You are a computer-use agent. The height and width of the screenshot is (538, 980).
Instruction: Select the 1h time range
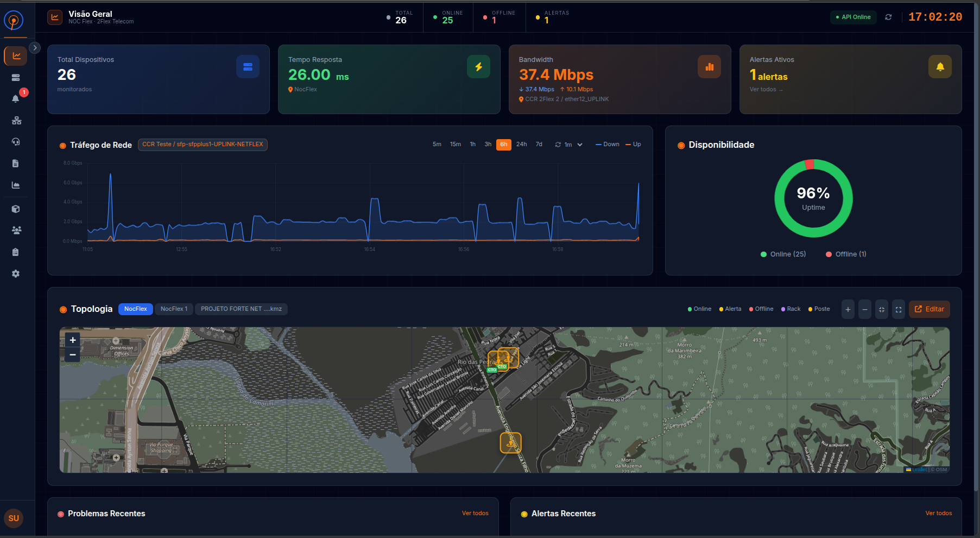pos(473,145)
